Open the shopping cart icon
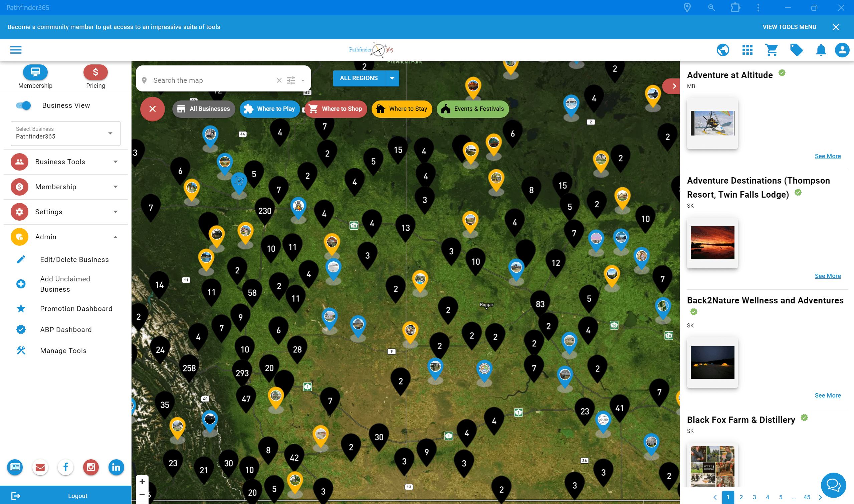Image resolution: width=854 pixels, height=504 pixels. [772, 50]
